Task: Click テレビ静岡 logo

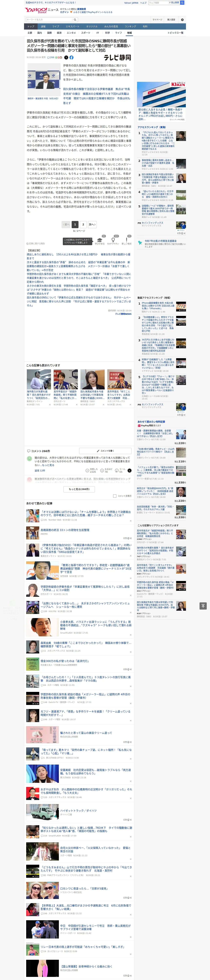Action: pyautogui.click(x=117, y=57)
